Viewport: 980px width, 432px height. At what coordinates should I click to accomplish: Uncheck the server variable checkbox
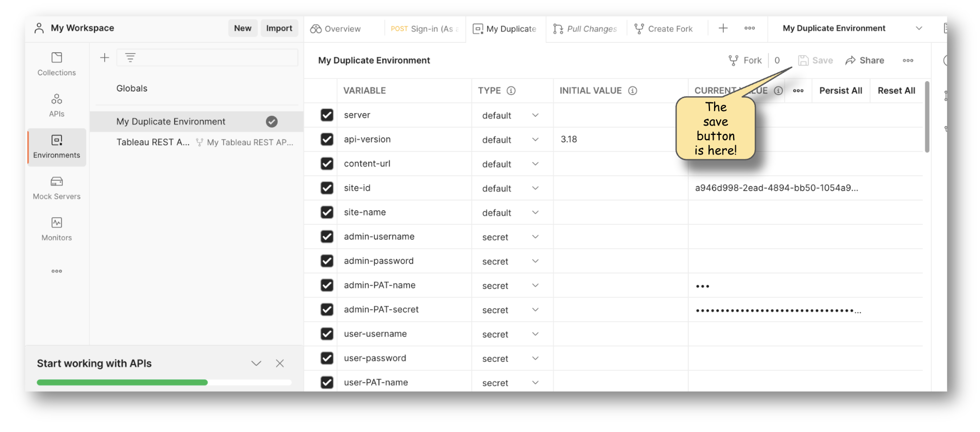pos(327,115)
